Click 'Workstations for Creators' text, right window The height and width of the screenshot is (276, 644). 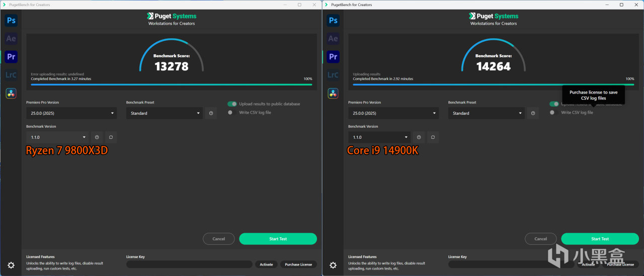click(494, 23)
